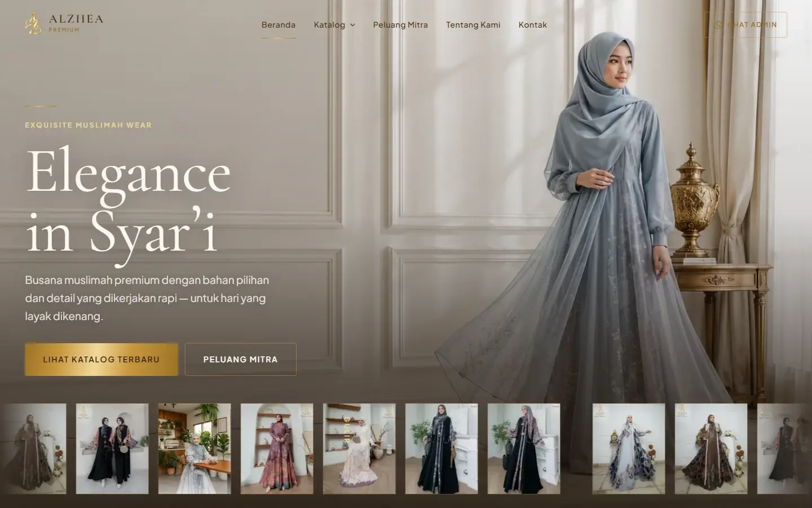Open the Beranda menu item
Image resolution: width=812 pixels, height=508 pixels.
279,25
